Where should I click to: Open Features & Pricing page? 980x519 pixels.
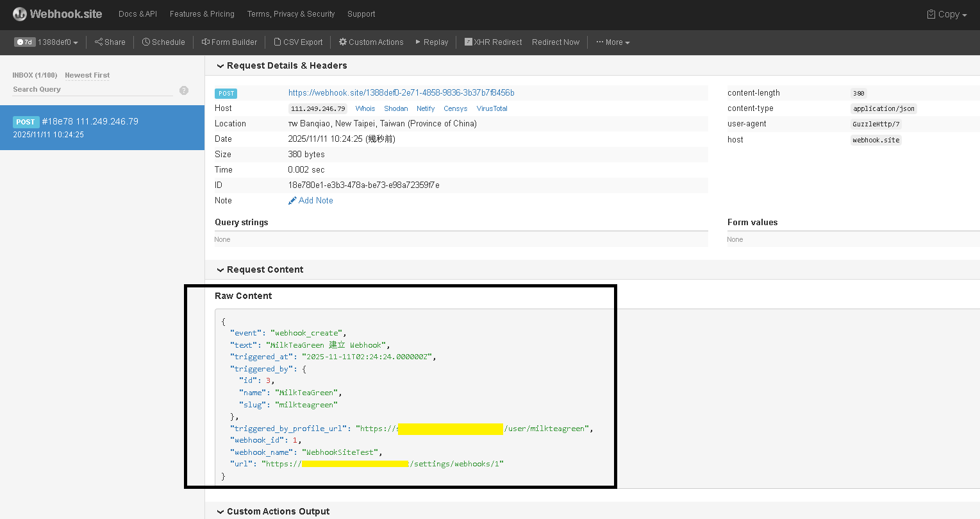coord(202,14)
